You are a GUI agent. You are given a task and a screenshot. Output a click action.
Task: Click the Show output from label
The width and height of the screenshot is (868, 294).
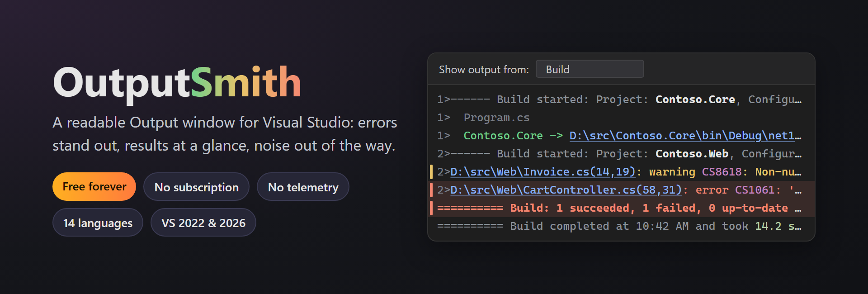tap(484, 70)
